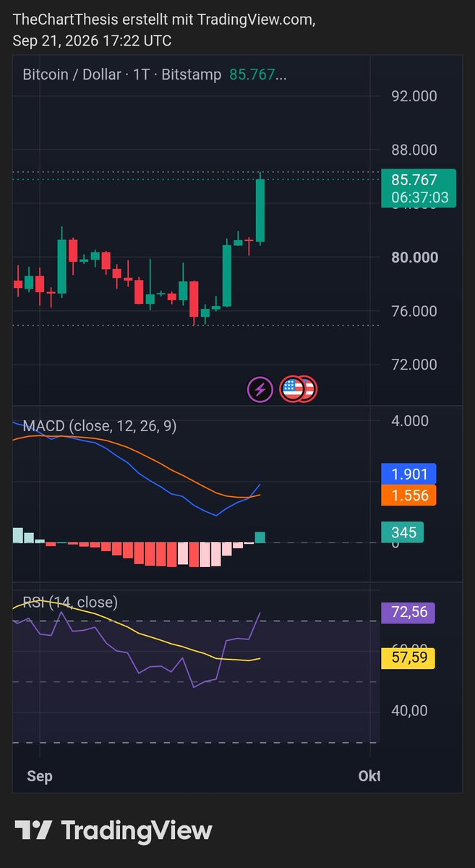Click the 40,00 RSI axis label
This screenshot has width=475, height=868.
(408, 710)
